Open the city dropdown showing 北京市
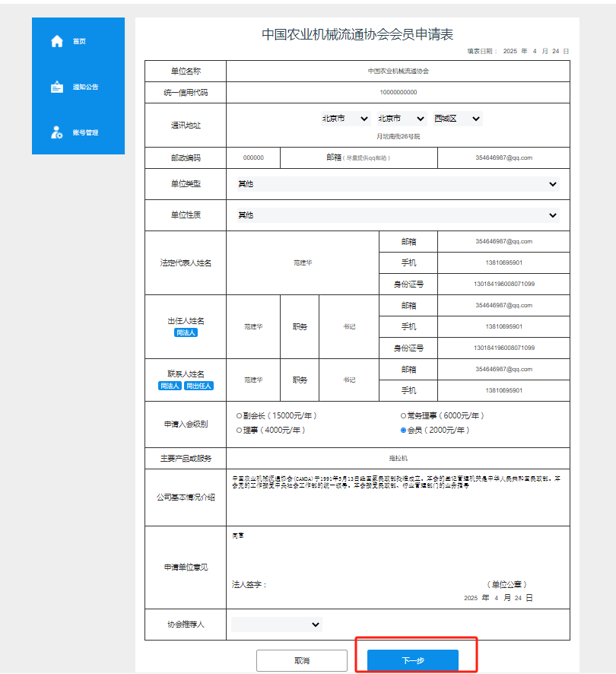This screenshot has width=616, height=674. (x=402, y=119)
